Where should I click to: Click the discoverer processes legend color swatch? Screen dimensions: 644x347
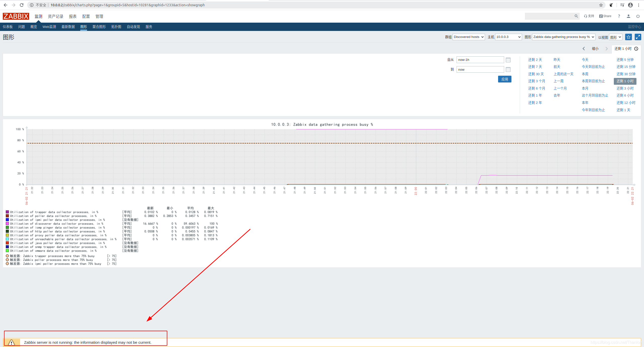pos(7,224)
